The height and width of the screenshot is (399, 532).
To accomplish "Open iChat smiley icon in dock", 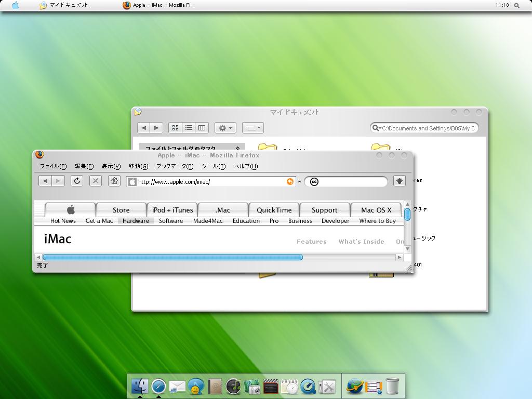I will (x=196, y=387).
